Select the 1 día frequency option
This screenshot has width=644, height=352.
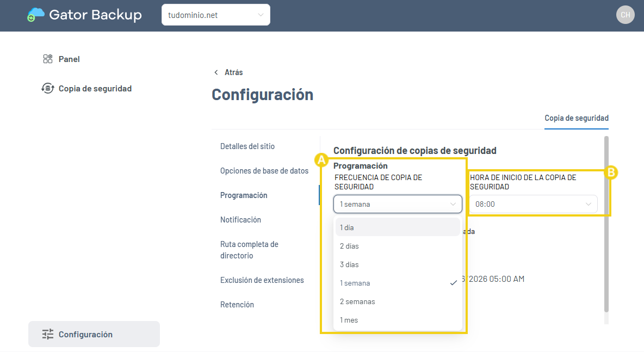pyautogui.click(x=398, y=227)
